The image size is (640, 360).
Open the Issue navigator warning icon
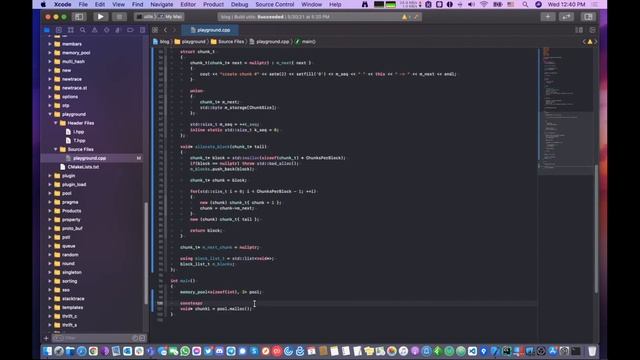point(95,30)
